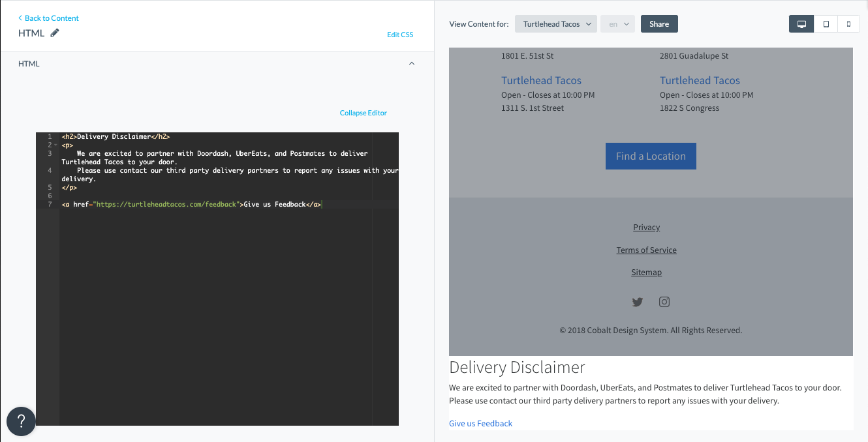Click the feedback URL string in code
Image resolution: width=868 pixels, height=442 pixels.
click(166, 205)
